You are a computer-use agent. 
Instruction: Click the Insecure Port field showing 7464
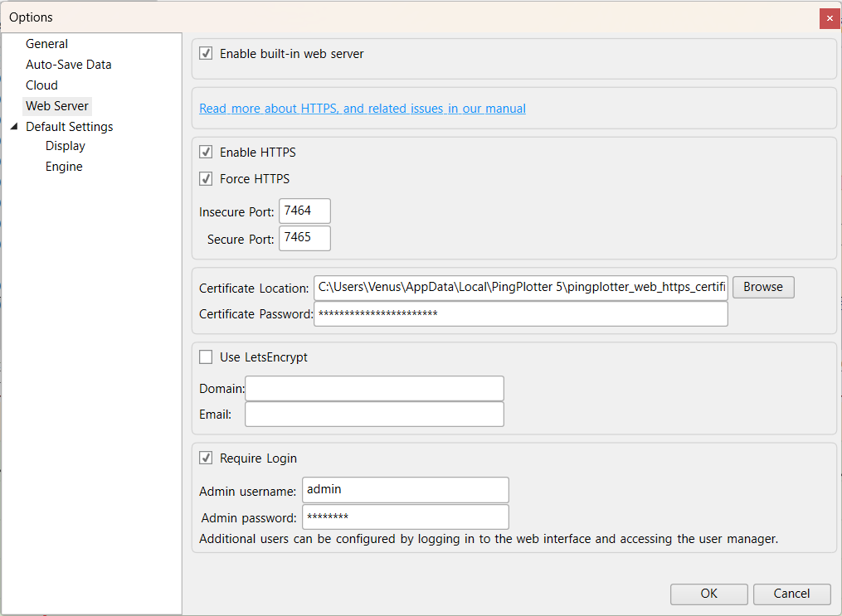[304, 211]
